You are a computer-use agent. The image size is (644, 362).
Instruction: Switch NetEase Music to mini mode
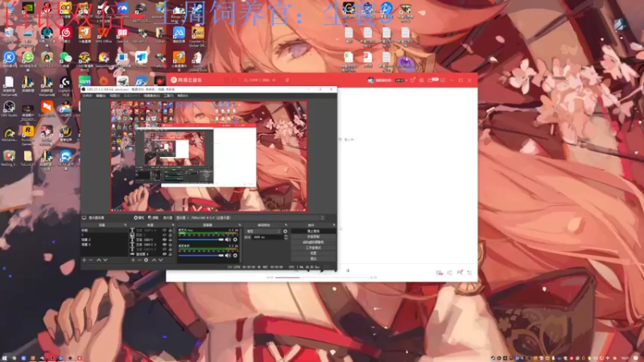[442, 80]
